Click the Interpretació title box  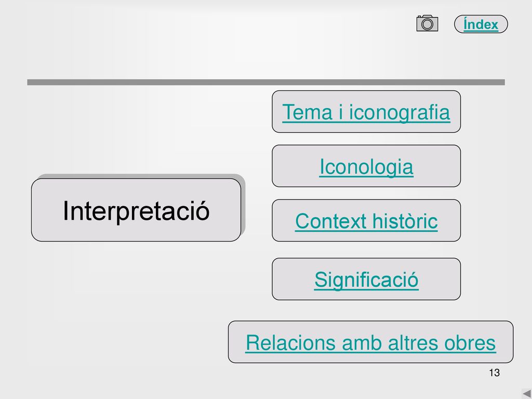pyautogui.click(x=136, y=210)
